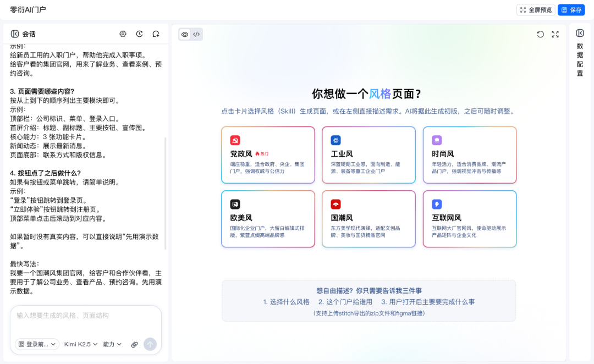The image size is (594, 364).
Task: Switch to code view toggle
Action: tap(196, 35)
